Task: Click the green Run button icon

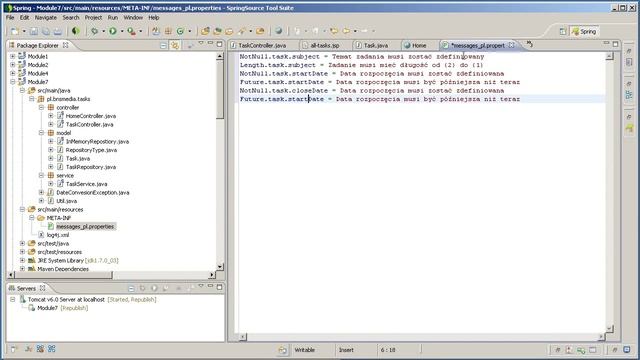Action: 113,31
